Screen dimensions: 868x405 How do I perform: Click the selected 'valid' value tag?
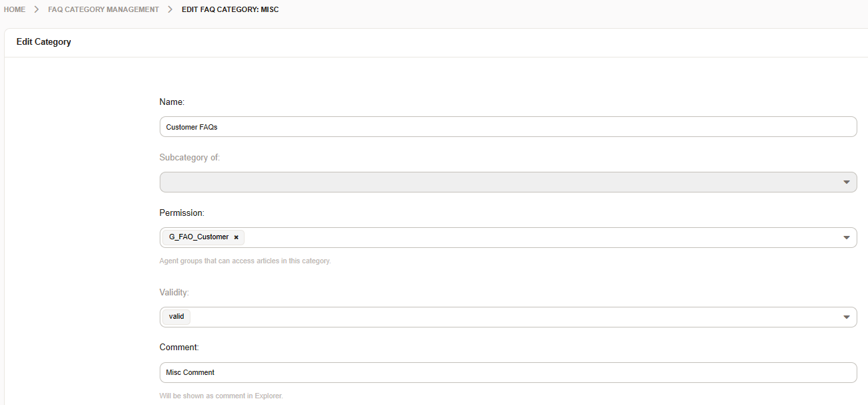[176, 317]
